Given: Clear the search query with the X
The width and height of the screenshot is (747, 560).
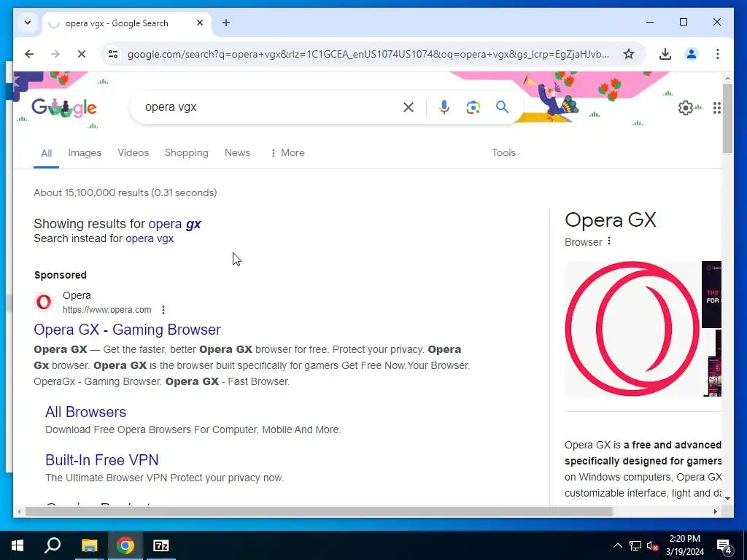Looking at the screenshot, I should pyautogui.click(x=409, y=107).
